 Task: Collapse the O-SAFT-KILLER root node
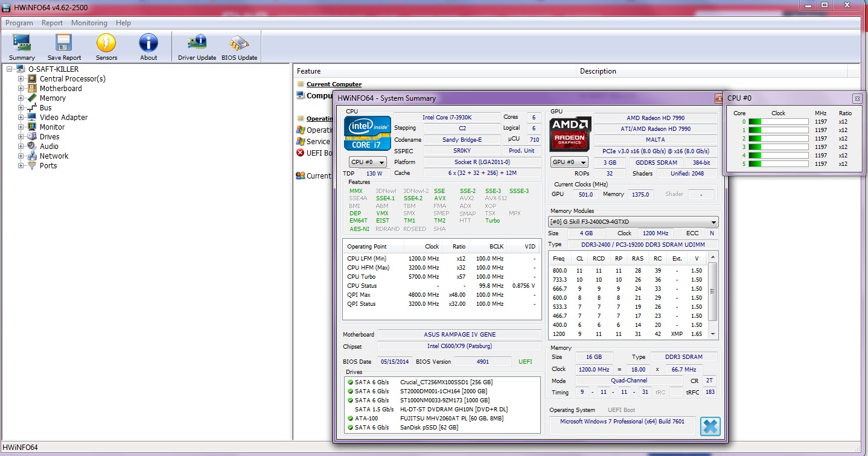click(x=10, y=69)
